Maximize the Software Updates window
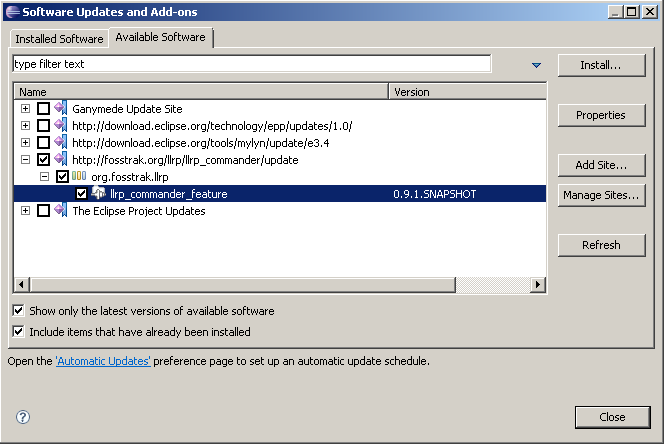 pos(631,11)
